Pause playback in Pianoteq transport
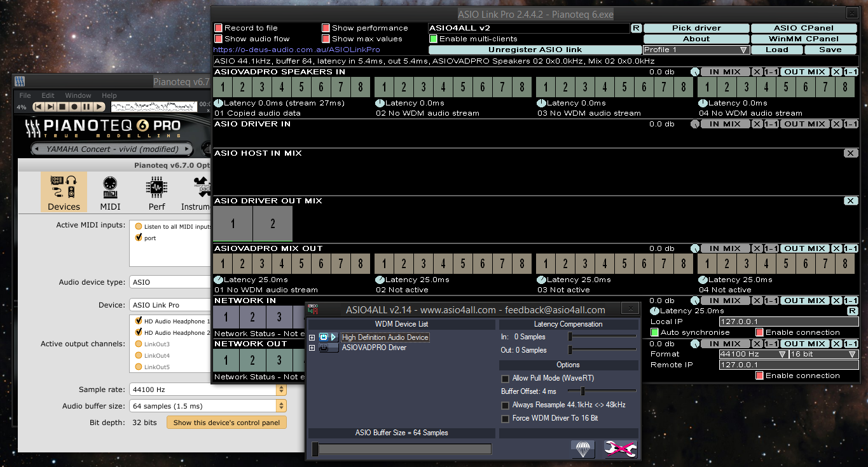The height and width of the screenshot is (467, 868). tap(86, 107)
